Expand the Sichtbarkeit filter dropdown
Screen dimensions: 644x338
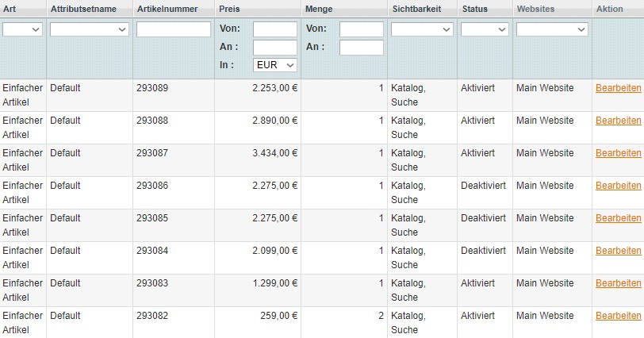point(422,29)
